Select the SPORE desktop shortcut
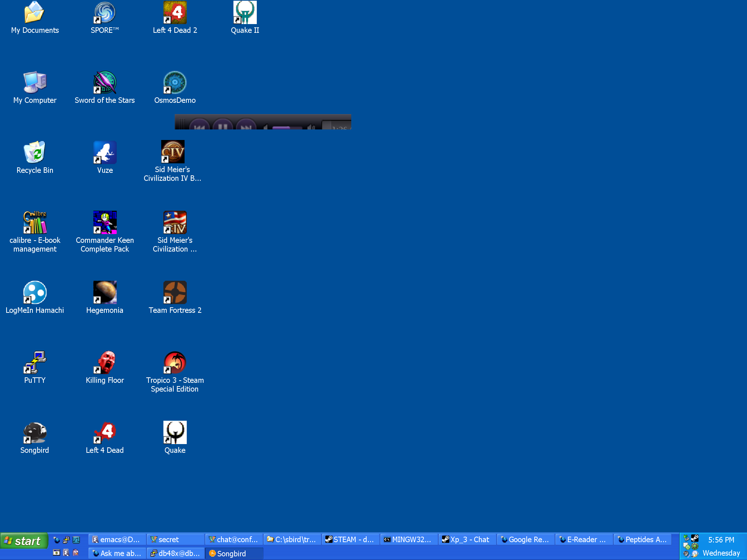The width and height of the screenshot is (747, 560). [105, 18]
